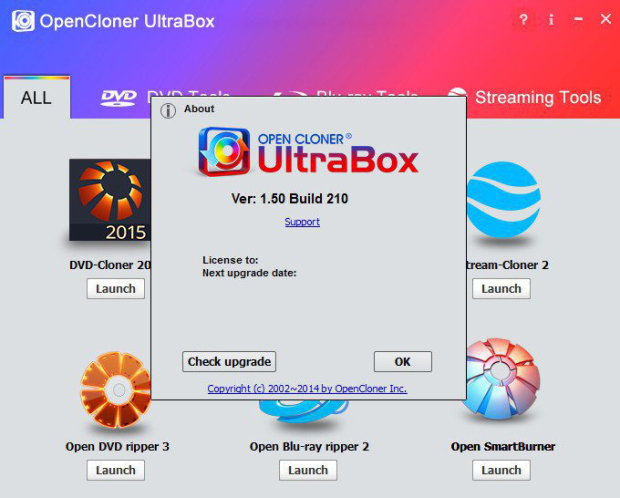Click the 'License to:' label
The image size is (620, 498).
[230, 260]
